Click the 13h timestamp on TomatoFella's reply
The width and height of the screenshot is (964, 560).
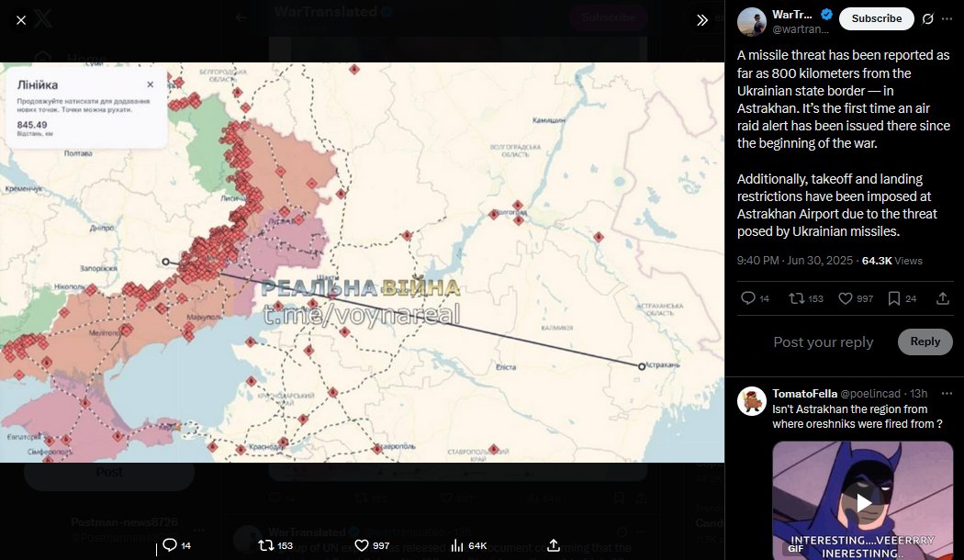(x=918, y=394)
